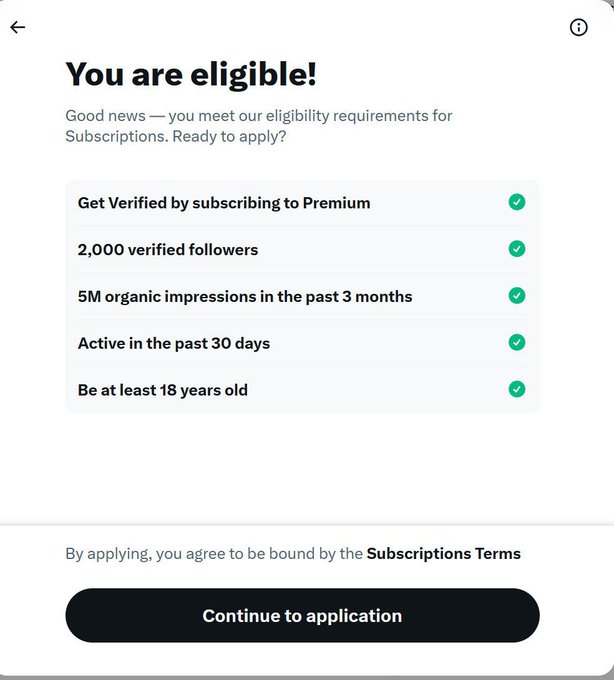This screenshot has height=680, width=614.
Task: Click the green check beside Get Verified
Action: (516, 202)
